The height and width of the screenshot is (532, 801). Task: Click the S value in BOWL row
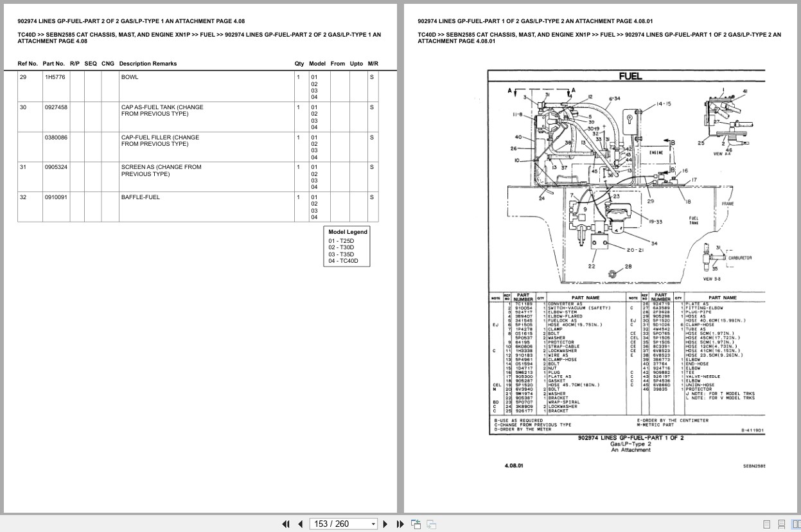coord(371,77)
